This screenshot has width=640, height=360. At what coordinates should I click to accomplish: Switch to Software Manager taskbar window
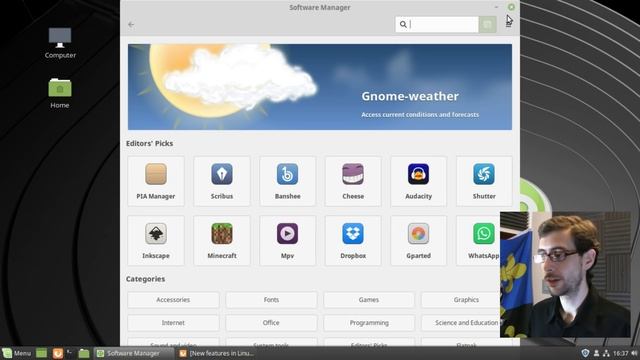[x=133, y=353]
